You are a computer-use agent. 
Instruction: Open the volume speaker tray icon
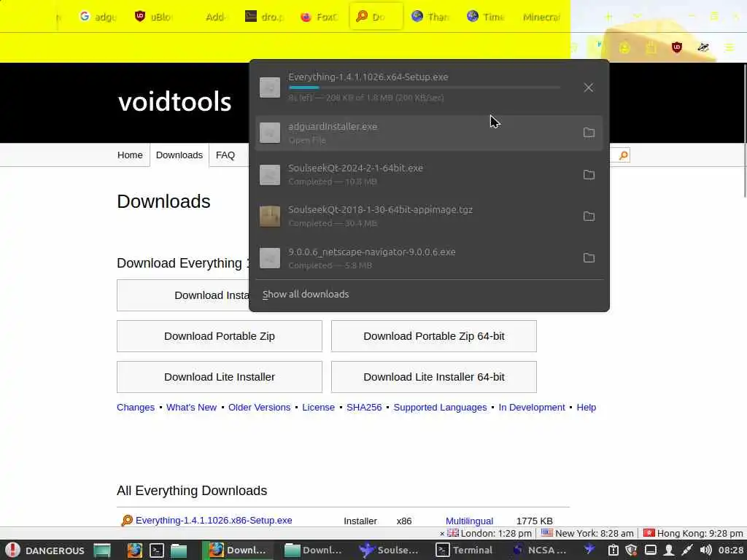pyautogui.click(x=705, y=551)
